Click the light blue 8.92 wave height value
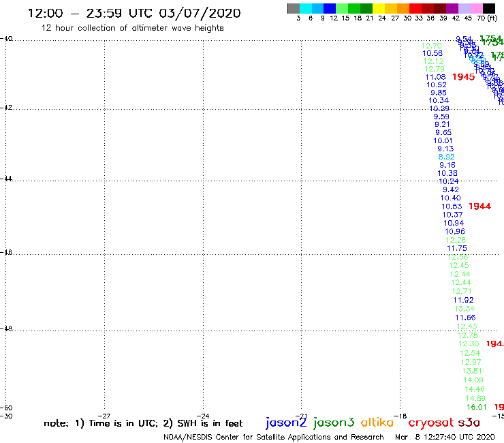504x443 pixels. point(447,157)
